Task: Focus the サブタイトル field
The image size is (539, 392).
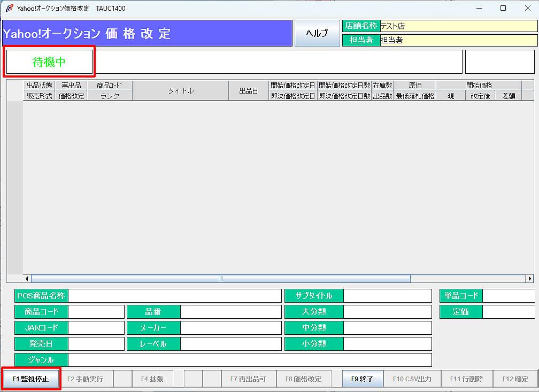Action: [387, 296]
